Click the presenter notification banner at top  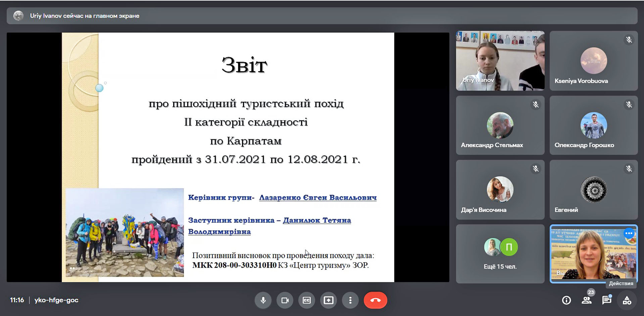pyautogui.click(x=321, y=16)
